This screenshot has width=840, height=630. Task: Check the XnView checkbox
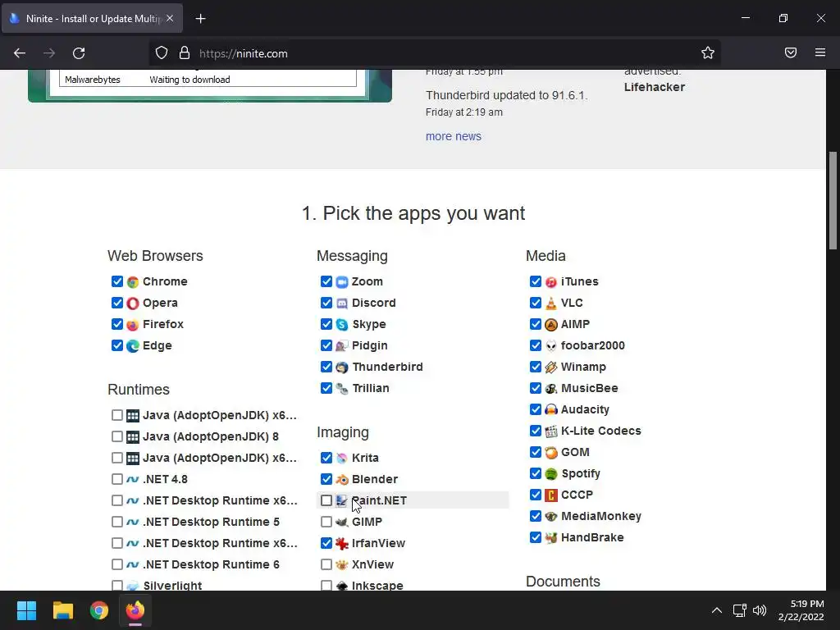[326, 564]
